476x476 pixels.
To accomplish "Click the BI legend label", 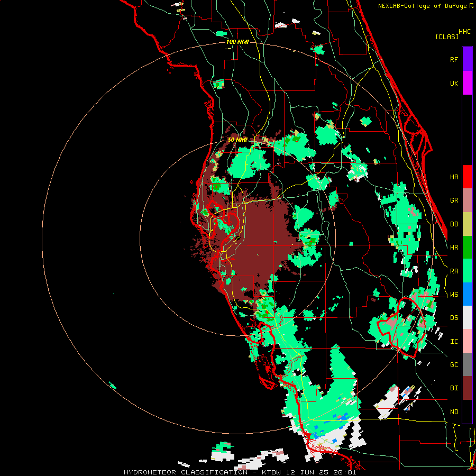I will pos(454,388).
